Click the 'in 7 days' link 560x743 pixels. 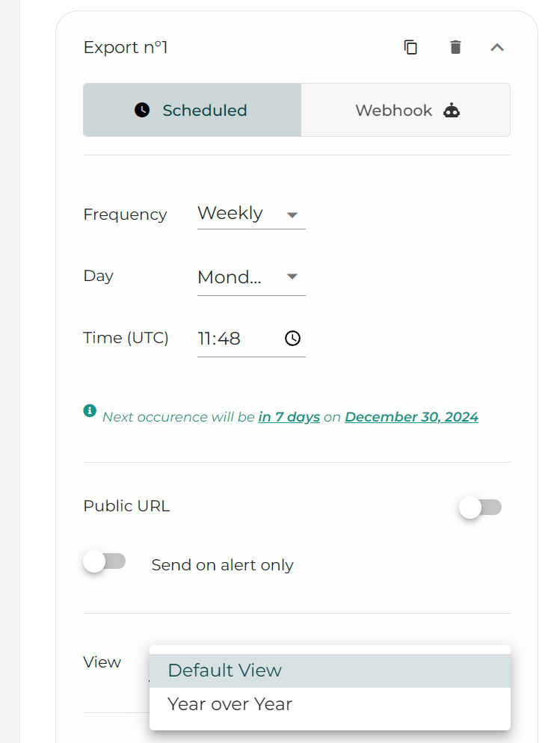pyautogui.click(x=289, y=417)
